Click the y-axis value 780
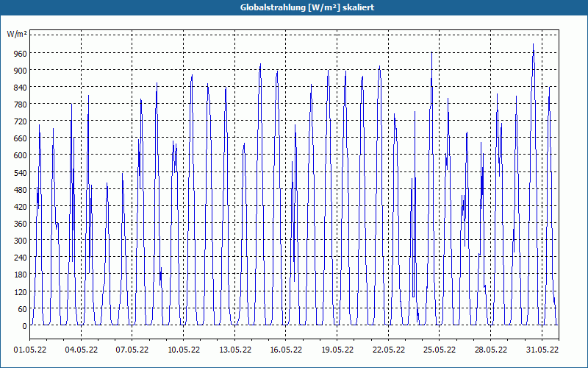This screenshot has height=368, width=588. 21,105
